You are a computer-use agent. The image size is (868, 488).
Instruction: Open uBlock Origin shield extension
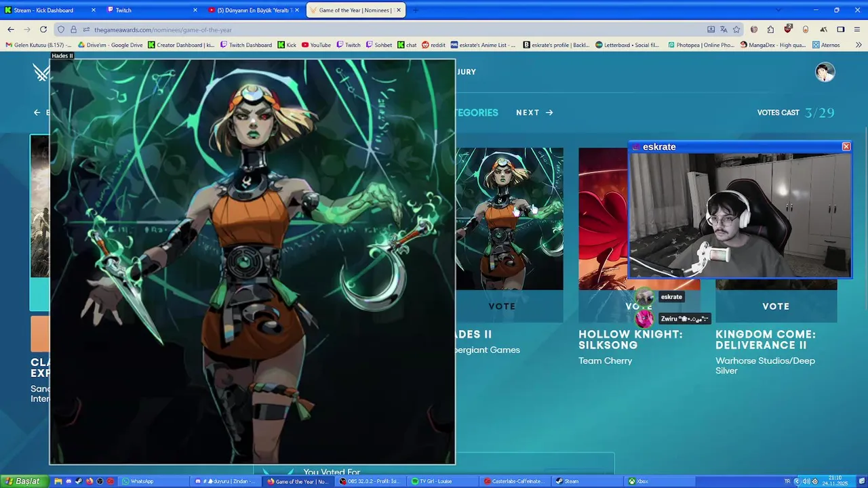coord(788,30)
